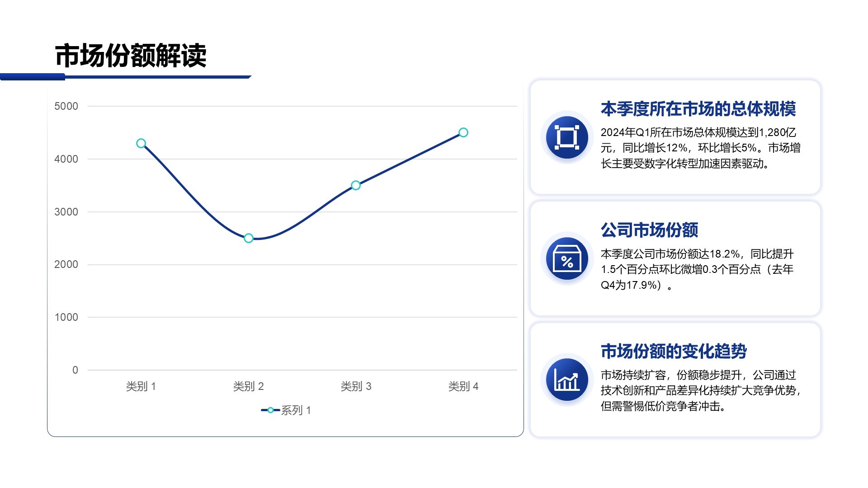Click the paragraph starting 本季度公司市场份额达18.2%

tap(697, 269)
